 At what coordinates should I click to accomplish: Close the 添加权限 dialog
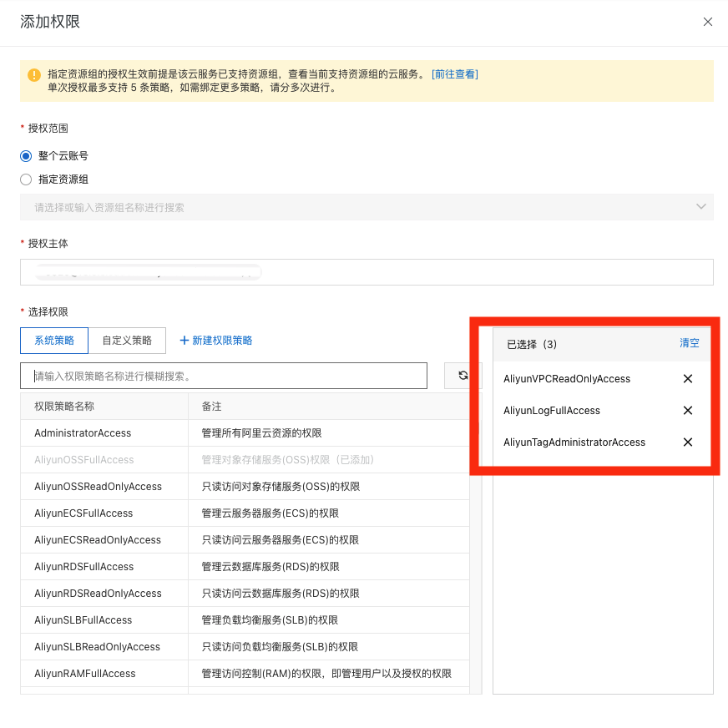[x=708, y=22]
